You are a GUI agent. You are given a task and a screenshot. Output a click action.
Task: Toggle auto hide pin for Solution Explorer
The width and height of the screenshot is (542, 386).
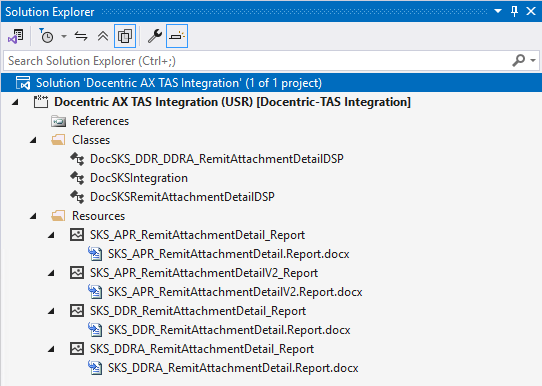514,11
